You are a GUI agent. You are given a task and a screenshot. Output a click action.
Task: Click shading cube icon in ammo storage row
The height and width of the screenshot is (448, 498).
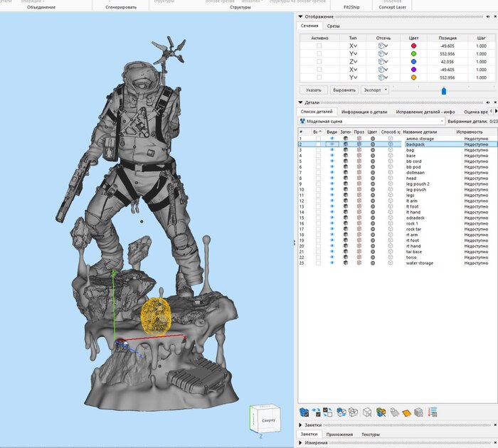coord(346,139)
